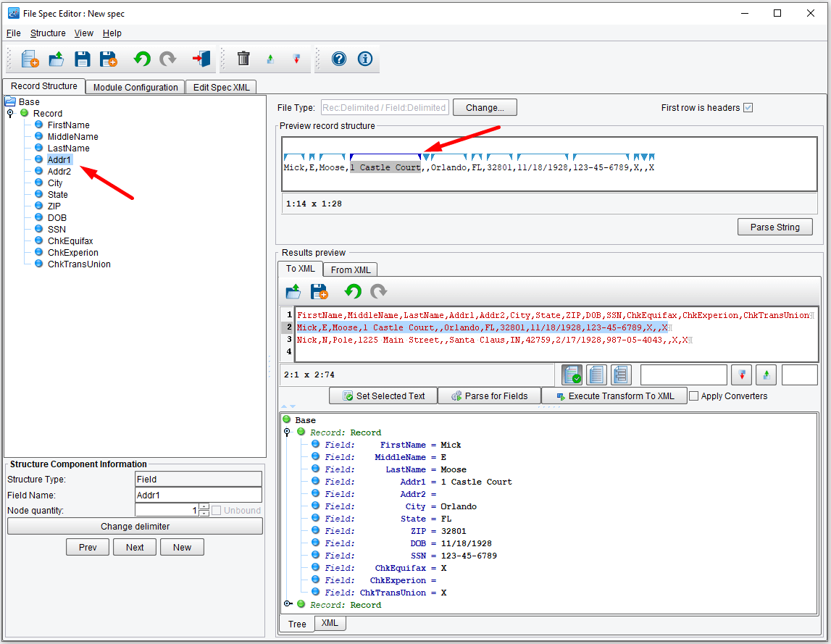Collapse the Record node in structure tree
The width and height of the screenshot is (831, 644).
point(10,114)
